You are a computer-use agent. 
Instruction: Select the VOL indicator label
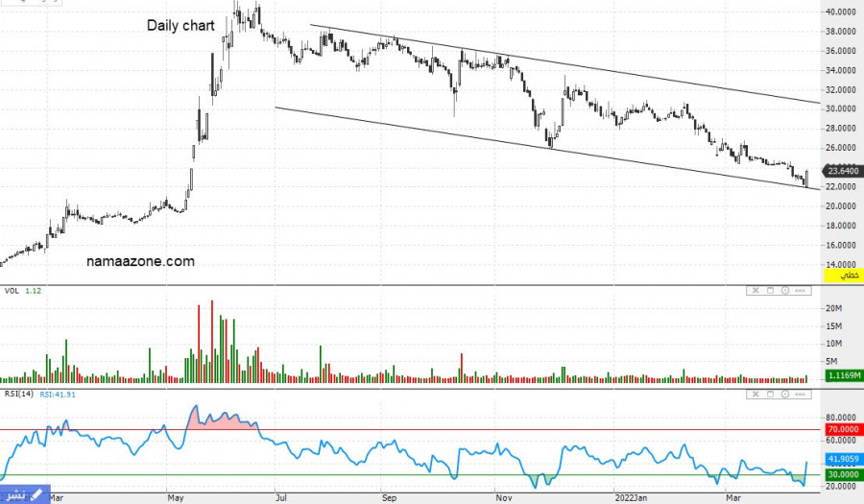click(12, 290)
